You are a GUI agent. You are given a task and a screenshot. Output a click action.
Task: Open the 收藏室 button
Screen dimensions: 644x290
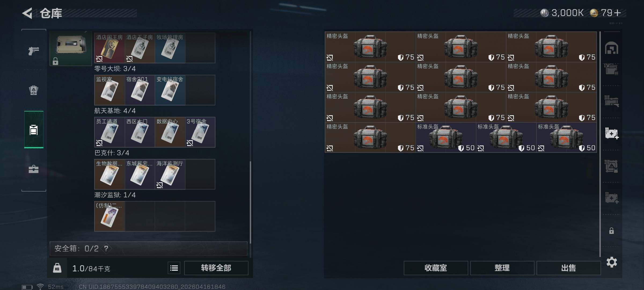click(436, 268)
